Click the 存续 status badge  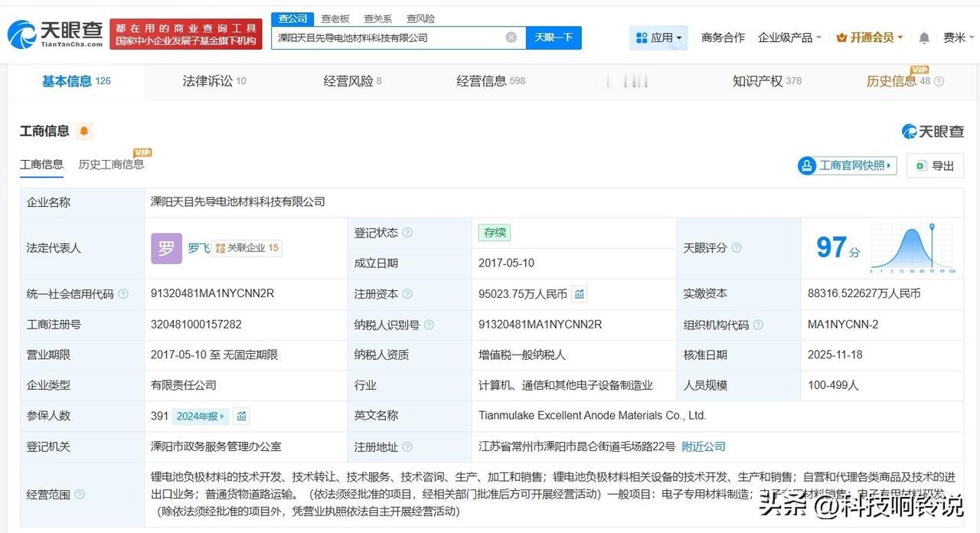pyautogui.click(x=494, y=233)
